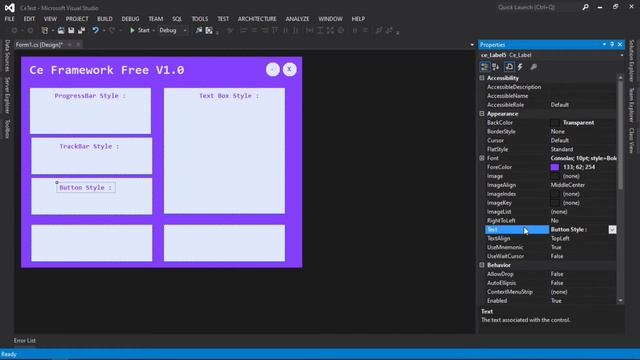The height and width of the screenshot is (360, 640).
Task: Select the BorderStyle property row
Action: [x=551, y=131]
